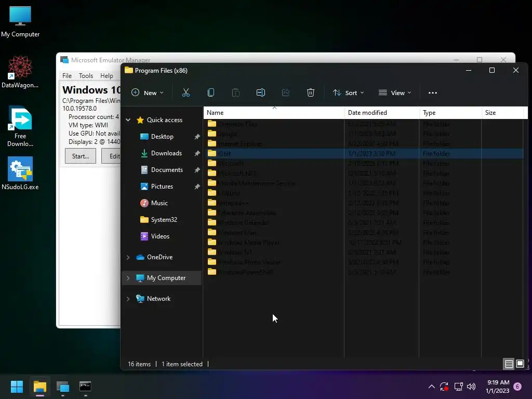This screenshot has height=399, width=532.
Task: Expand the My Computer tree node
Action: coord(128,278)
